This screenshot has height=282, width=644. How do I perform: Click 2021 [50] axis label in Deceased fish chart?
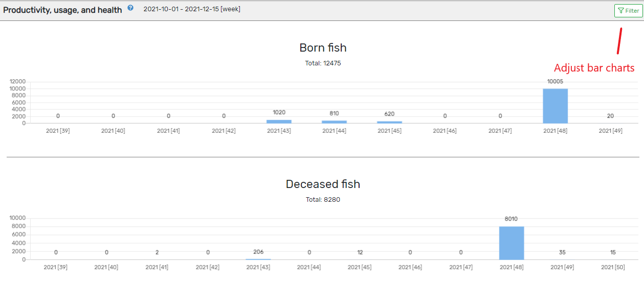[613, 267]
